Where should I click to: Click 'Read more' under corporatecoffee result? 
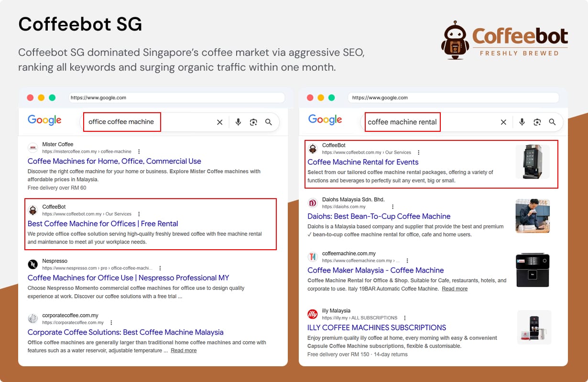(184, 350)
